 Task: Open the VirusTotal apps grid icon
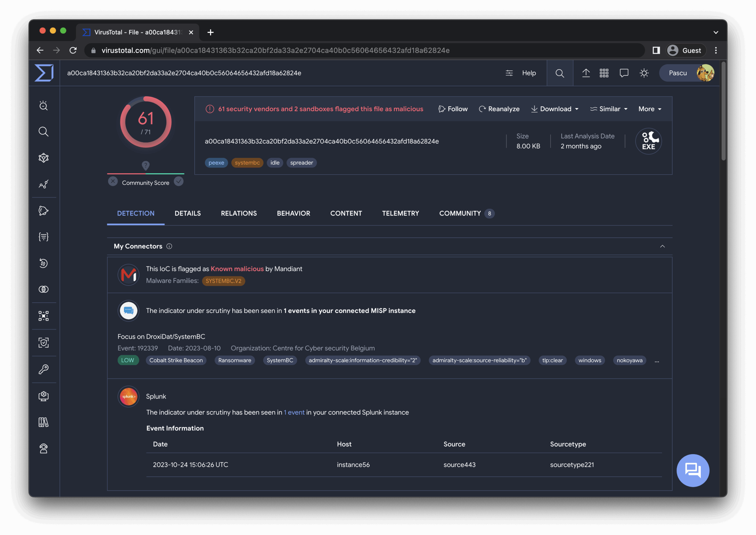604,73
